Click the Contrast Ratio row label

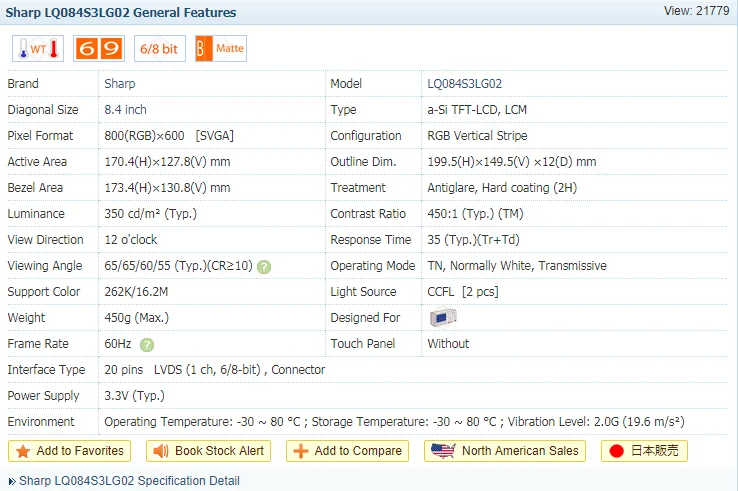(x=368, y=214)
